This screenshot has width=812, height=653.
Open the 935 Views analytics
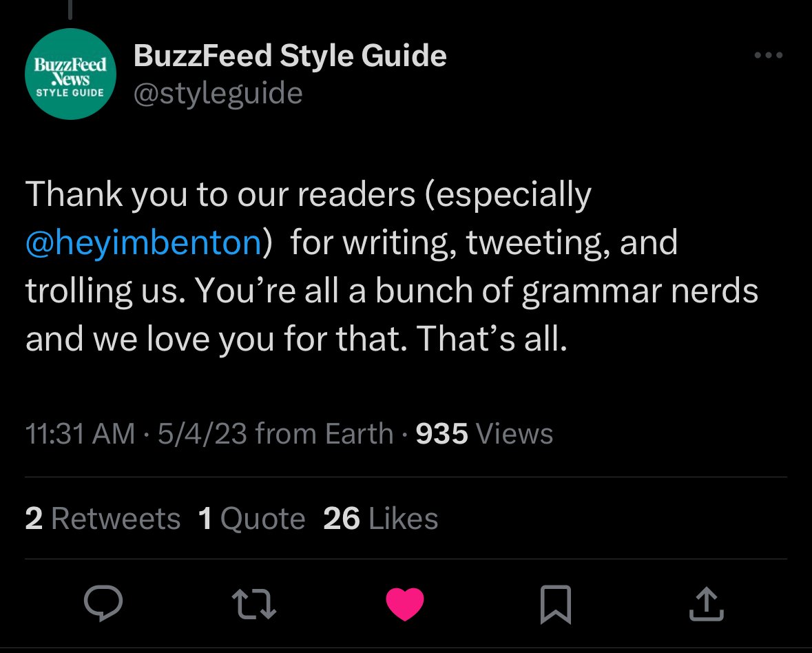click(x=484, y=434)
